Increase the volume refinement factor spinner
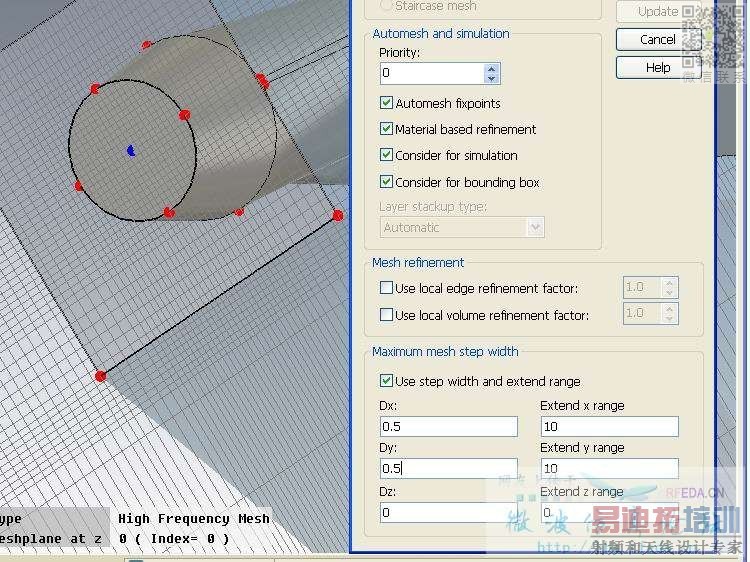 [x=670, y=309]
